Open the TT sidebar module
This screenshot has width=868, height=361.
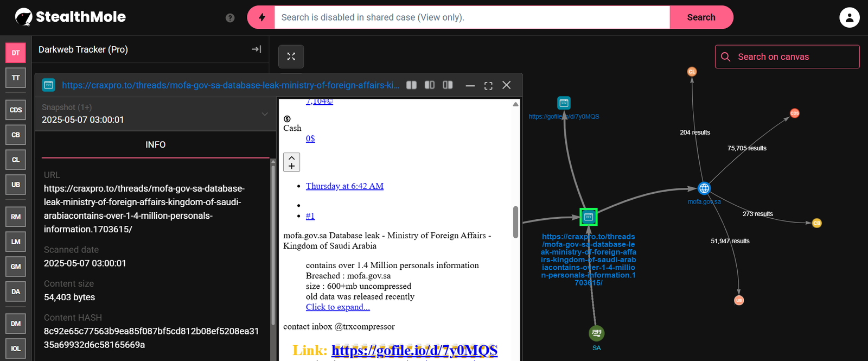click(x=16, y=78)
